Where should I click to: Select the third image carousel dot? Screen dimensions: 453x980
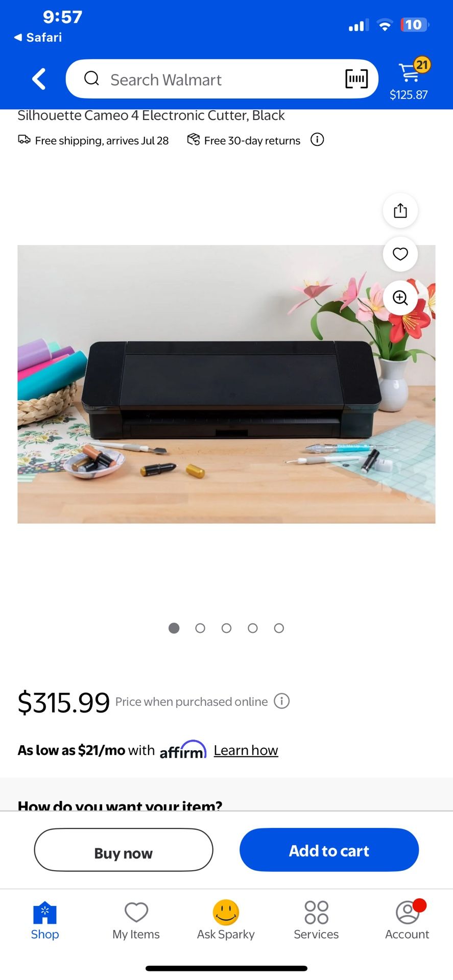tap(226, 628)
